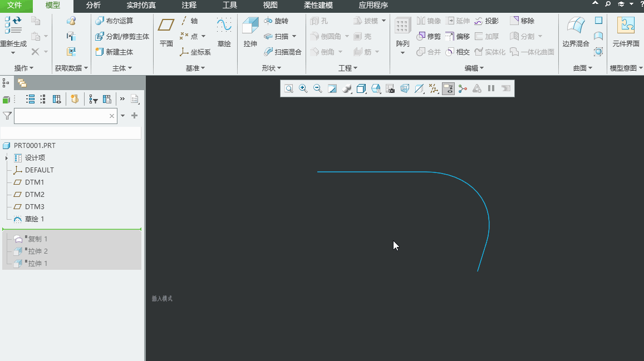The height and width of the screenshot is (361, 644).
Task: Expand the 曲面 (Surfaces) group dropdown
Action: [582, 68]
